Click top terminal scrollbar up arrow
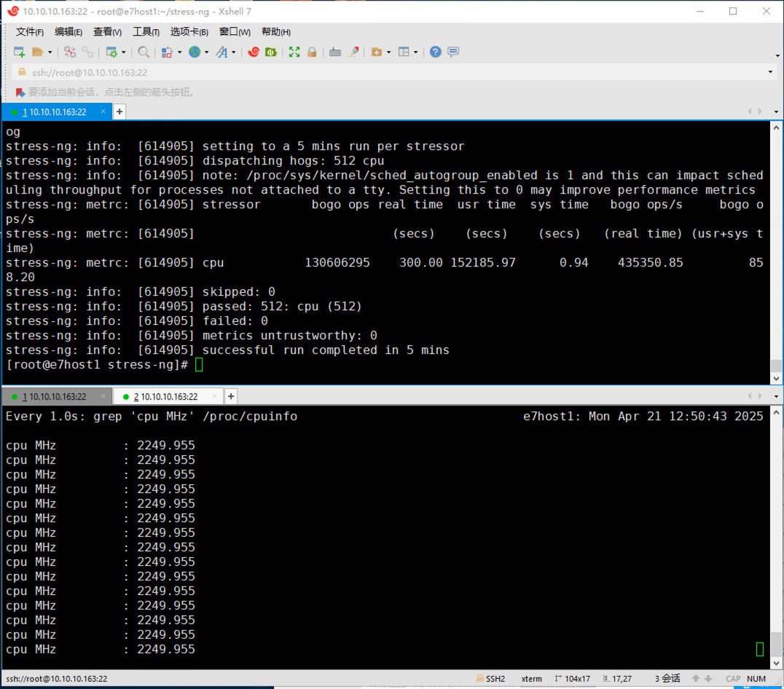Screen dimensions: 784x689 click(x=776, y=127)
